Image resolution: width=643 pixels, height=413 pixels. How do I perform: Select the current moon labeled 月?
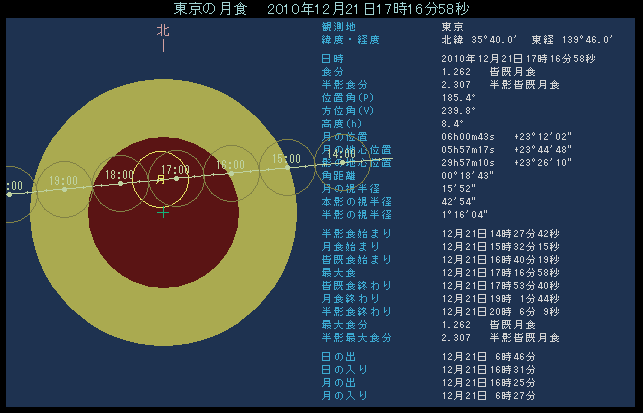161,180
